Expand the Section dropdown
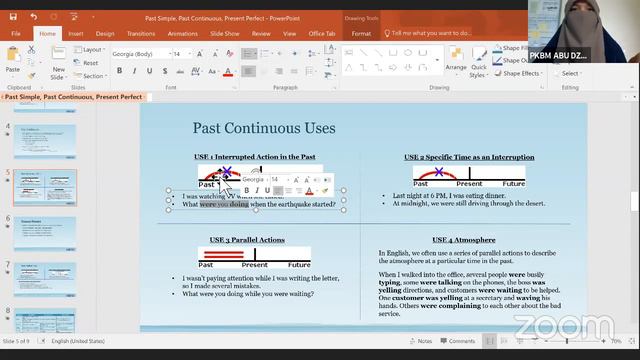The height and width of the screenshot is (360, 640). click(91, 76)
